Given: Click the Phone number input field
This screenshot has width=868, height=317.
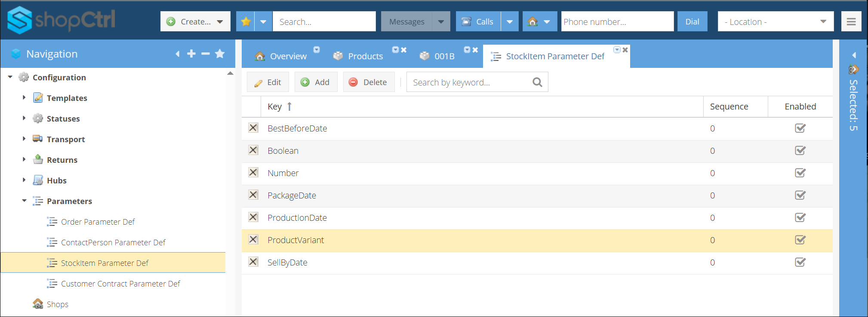Looking at the screenshot, I should (617, 21).
